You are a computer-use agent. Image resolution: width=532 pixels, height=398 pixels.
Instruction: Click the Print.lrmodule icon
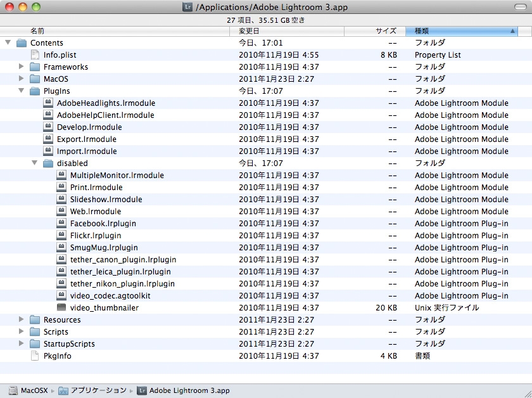61,187
